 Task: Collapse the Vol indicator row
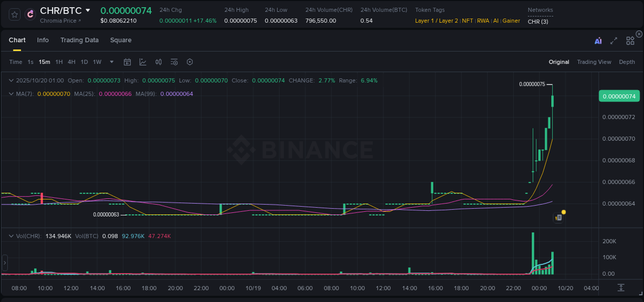[x=10, y=236]
